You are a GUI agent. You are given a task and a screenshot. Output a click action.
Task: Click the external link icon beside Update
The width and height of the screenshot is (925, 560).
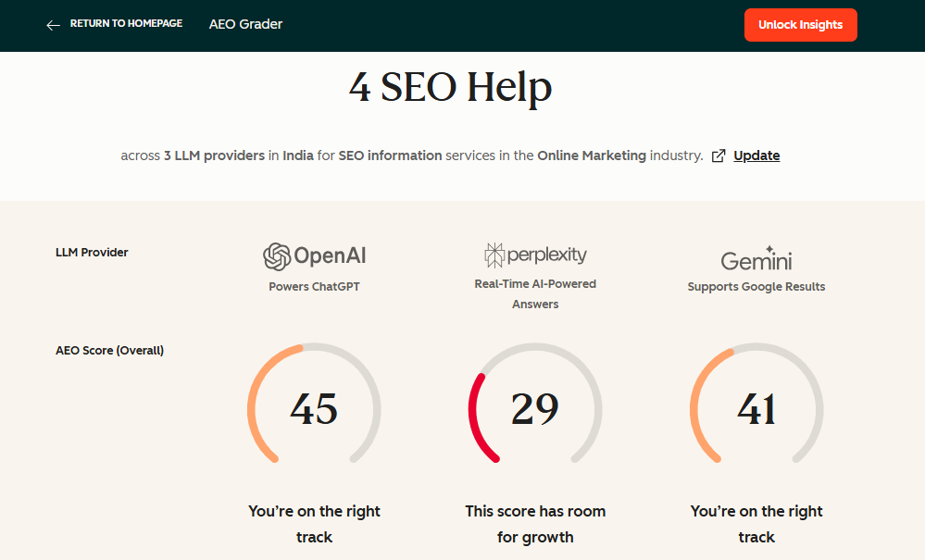718,156
